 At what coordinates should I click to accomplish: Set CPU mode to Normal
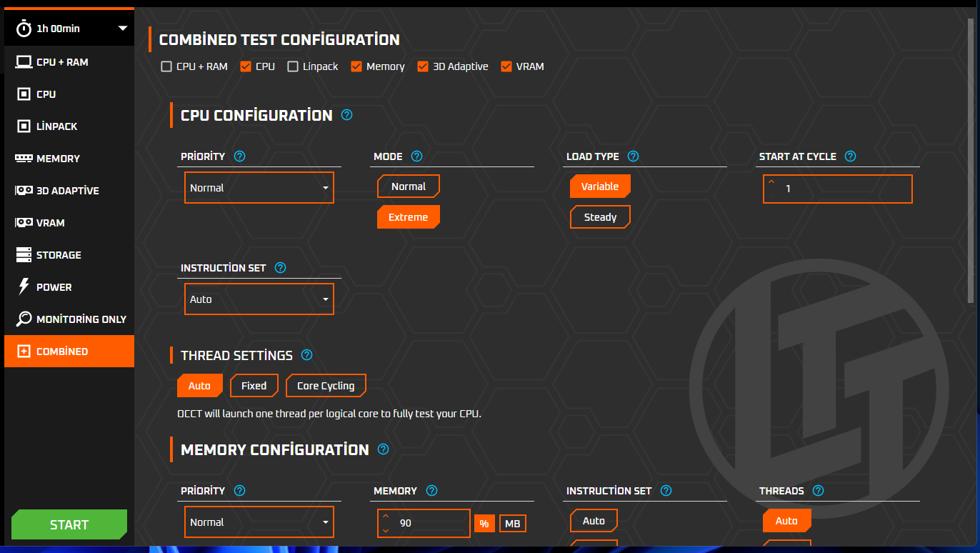click(x=409, y=186)
